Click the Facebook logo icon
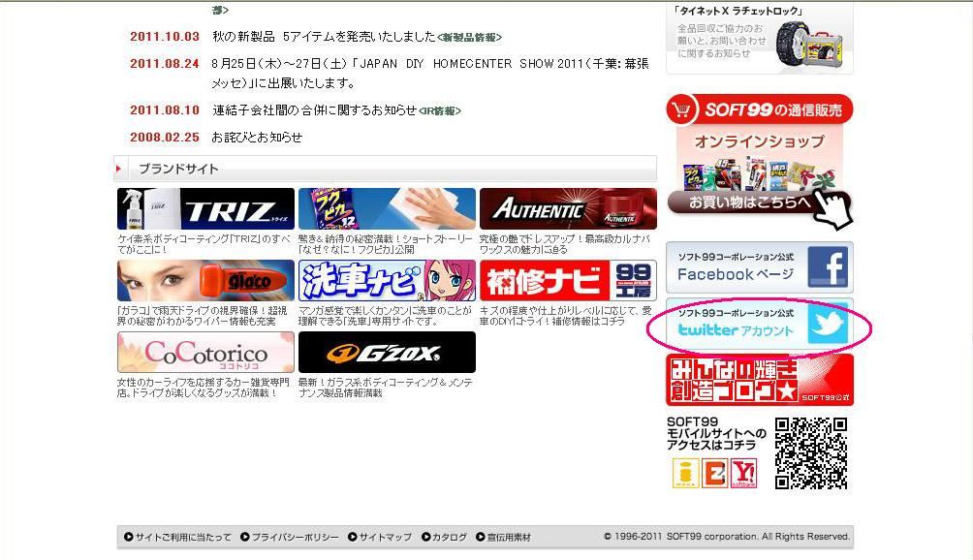973x560 pixels. point(828,267)
